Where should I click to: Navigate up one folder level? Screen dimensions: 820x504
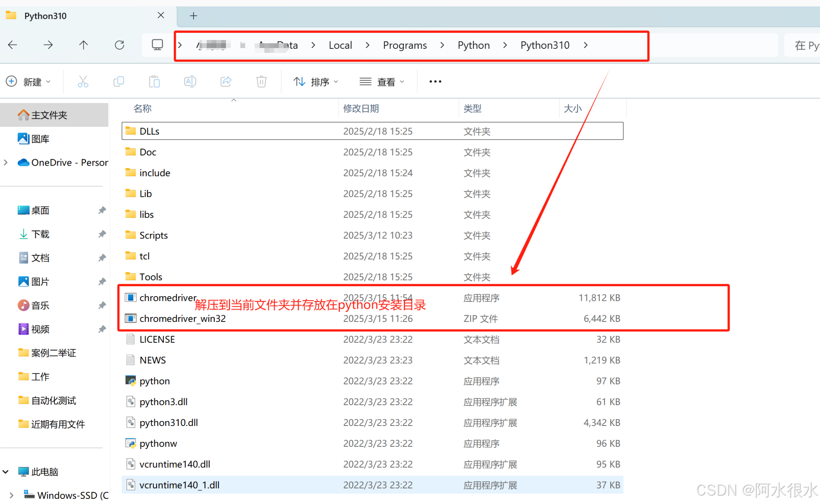(x=83, y=45)
